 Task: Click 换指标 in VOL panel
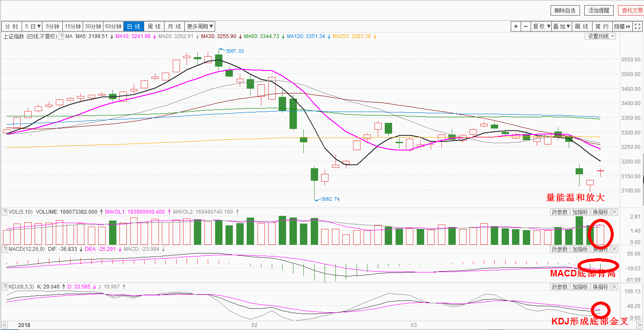pyautogui.click(x=600, y=212)
